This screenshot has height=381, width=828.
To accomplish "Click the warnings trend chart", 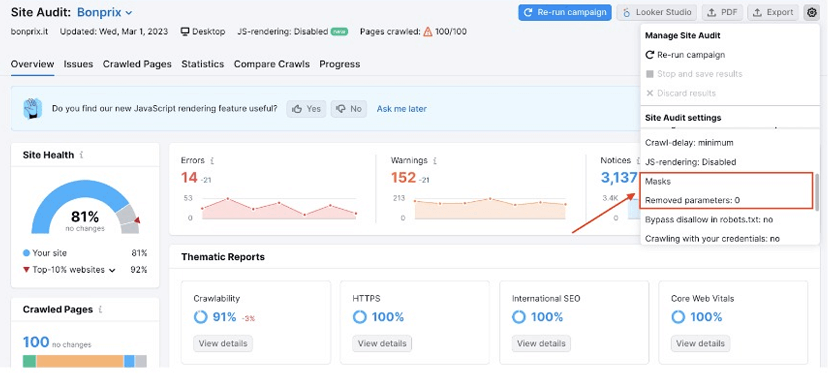I will point(491,208).
